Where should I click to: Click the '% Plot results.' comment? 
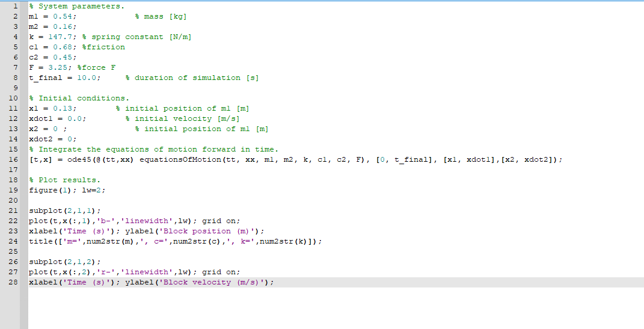[x=64, y=180]
